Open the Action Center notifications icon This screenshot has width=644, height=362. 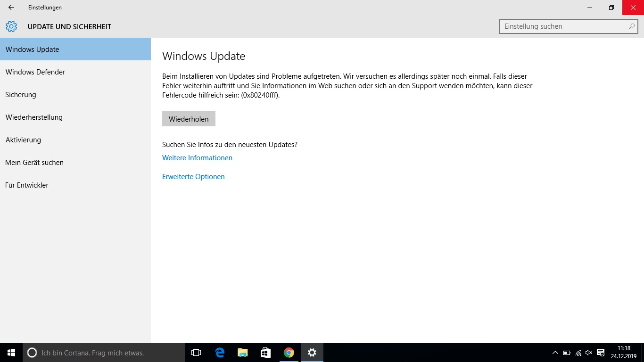(601, 353)
